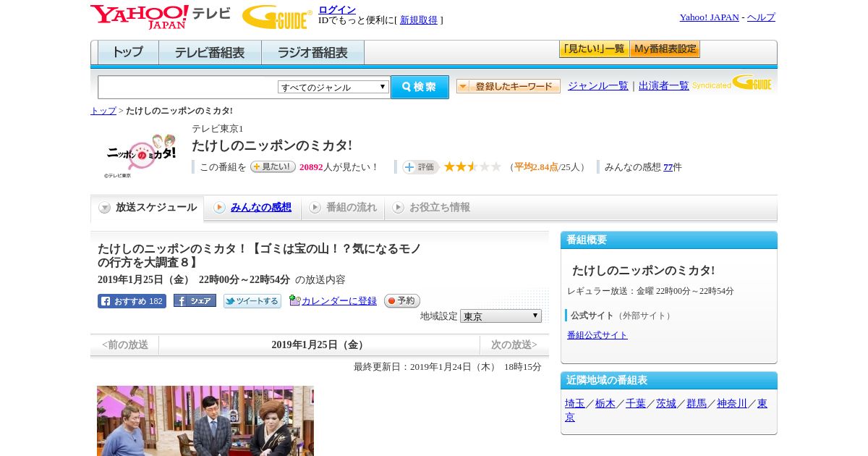Viewport: 868px width, 456px height.
Task: Open the 千葉 regional listing link
Action: (x=636, y=404)
